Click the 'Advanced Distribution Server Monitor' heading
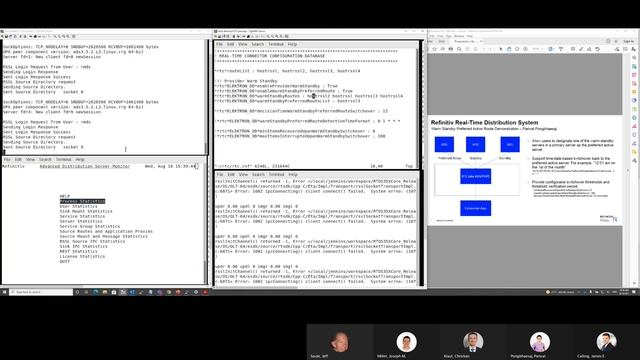This screenshot has height=360, width=640. click(84, 166)
